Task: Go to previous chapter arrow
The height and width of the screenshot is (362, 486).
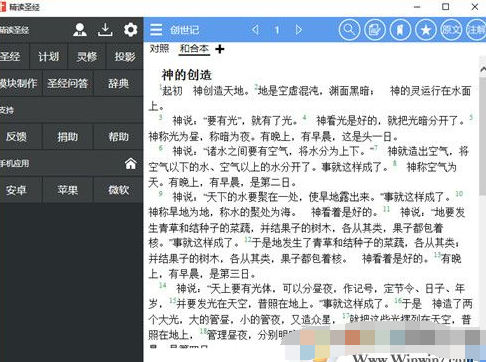Action: coord(255,30)
